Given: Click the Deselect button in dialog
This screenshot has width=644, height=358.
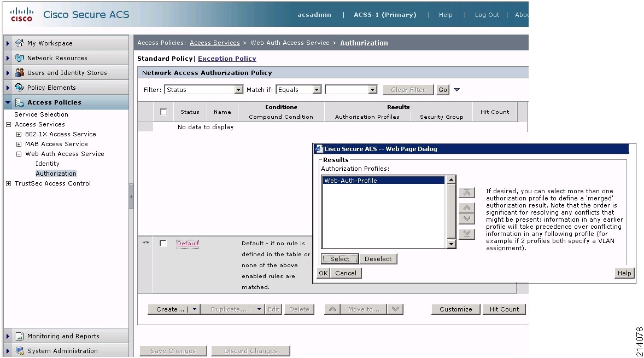Looking at the screenshot, I should pyautogui.click(x=378, y=258).
